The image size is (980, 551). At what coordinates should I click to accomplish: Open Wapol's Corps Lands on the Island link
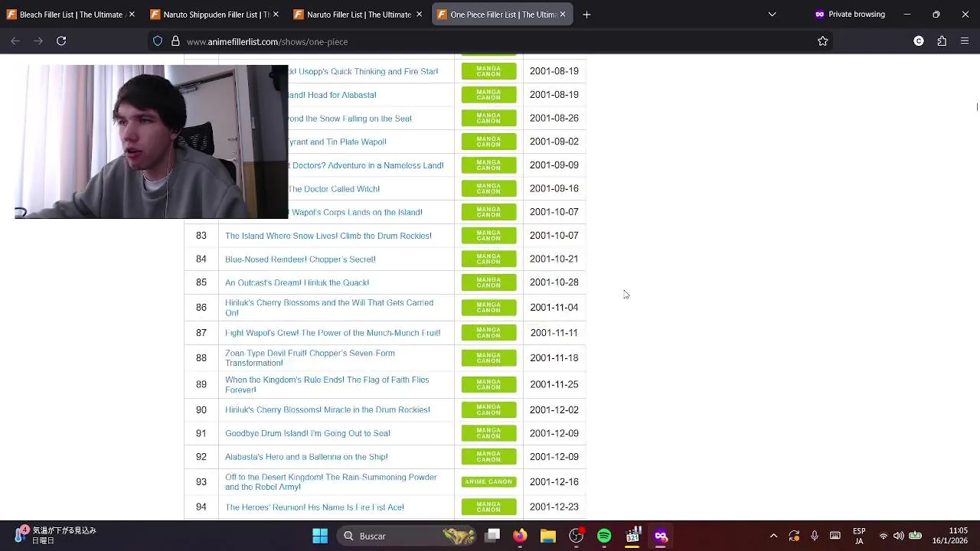(x=355, y=212)
